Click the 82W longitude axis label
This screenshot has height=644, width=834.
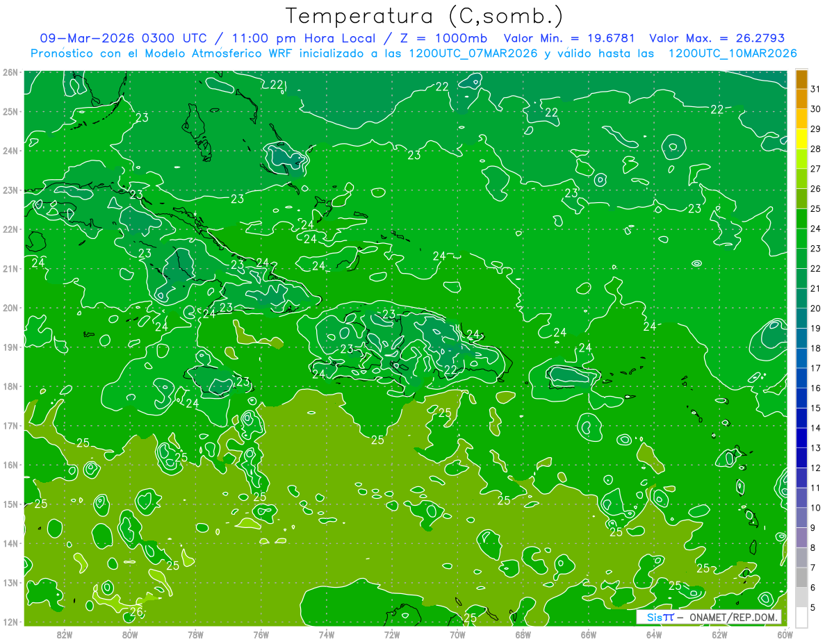(x=64, y=634)
